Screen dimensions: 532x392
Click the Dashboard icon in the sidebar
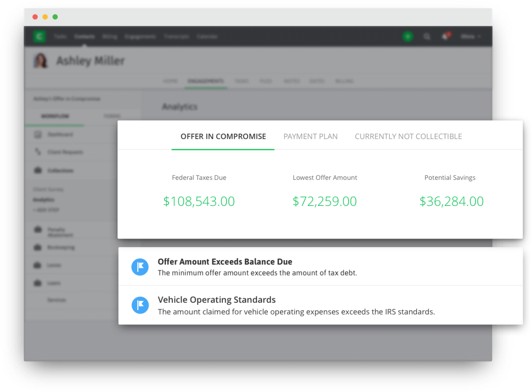pos(38,135)
